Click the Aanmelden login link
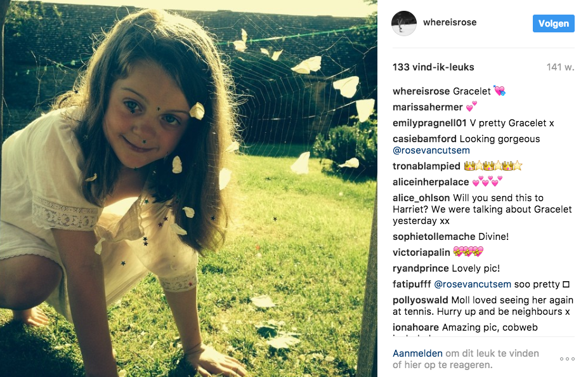Viewport: 588px width, 377px height. pyautogui.click(x=417, y=354)
